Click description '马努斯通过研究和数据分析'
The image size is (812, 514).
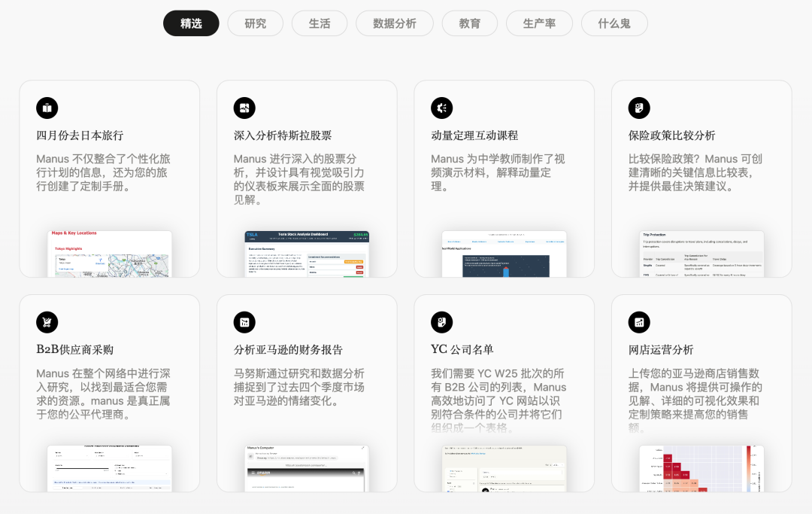tap(298, 387)
